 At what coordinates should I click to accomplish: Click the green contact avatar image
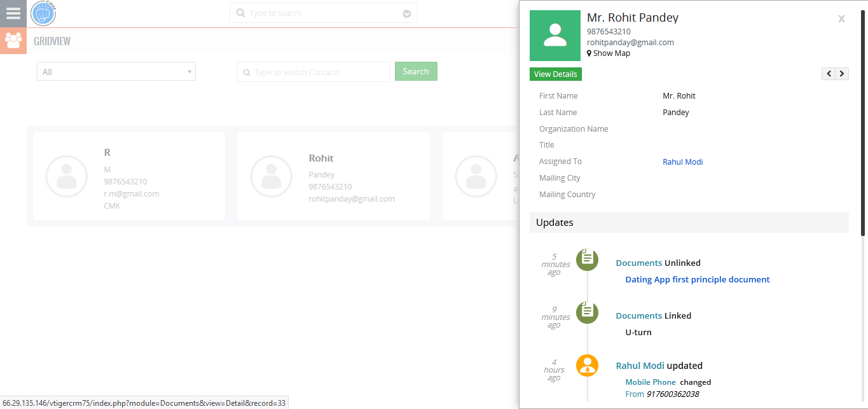click(x=555, y=36)
